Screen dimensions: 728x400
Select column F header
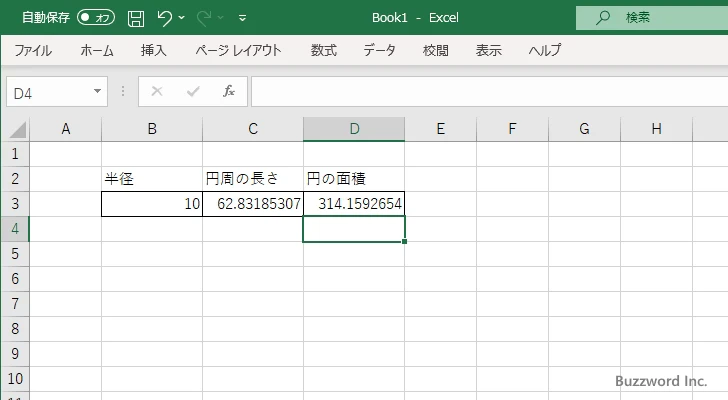point(513,129)
